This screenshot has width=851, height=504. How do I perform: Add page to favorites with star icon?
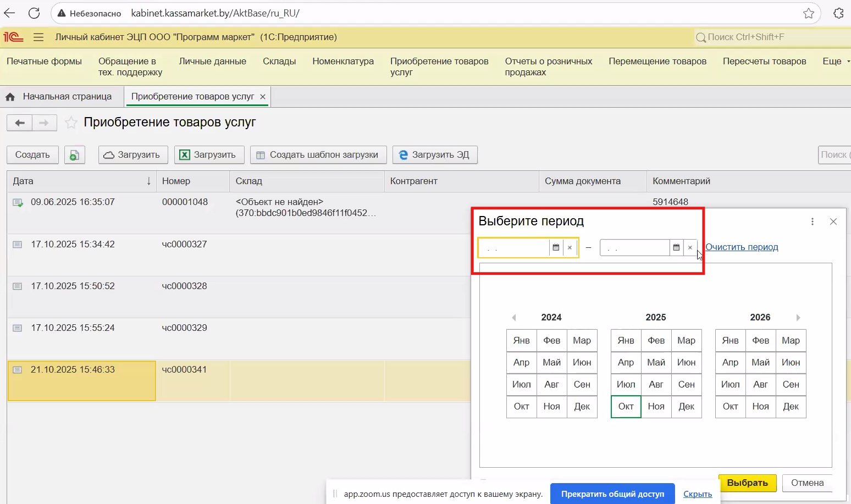71,123
